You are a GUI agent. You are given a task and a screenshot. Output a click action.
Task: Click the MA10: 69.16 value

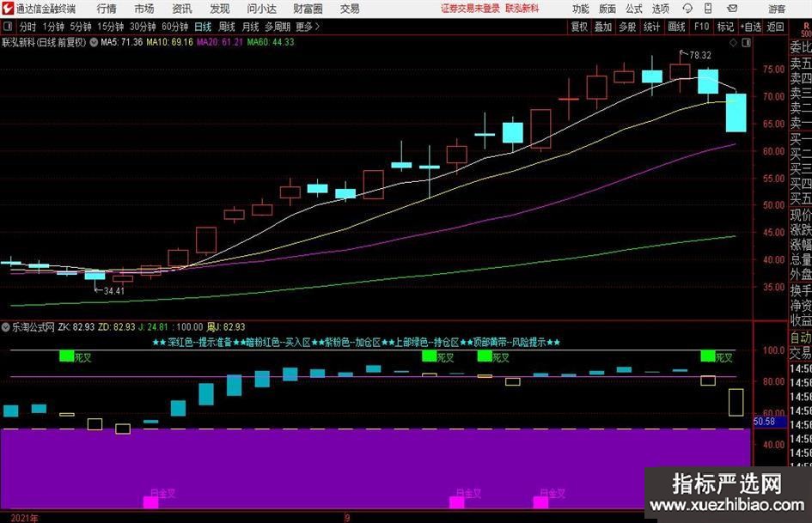coord(169,42)
